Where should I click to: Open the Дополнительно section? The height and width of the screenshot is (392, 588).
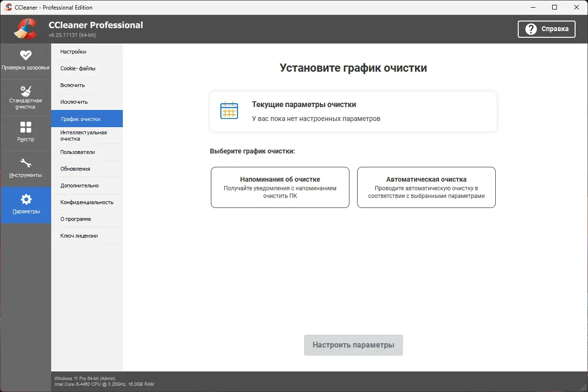coord(87,185)
